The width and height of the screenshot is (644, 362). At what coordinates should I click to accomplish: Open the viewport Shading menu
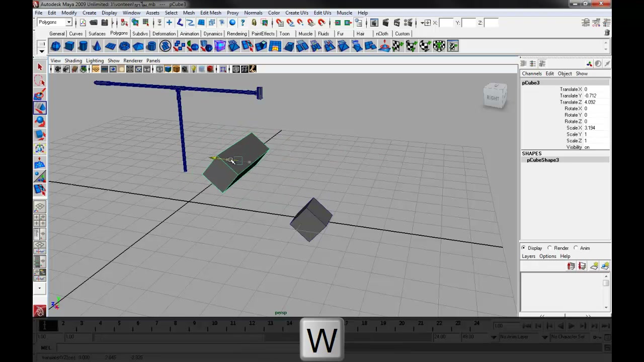tap(73, 60)
